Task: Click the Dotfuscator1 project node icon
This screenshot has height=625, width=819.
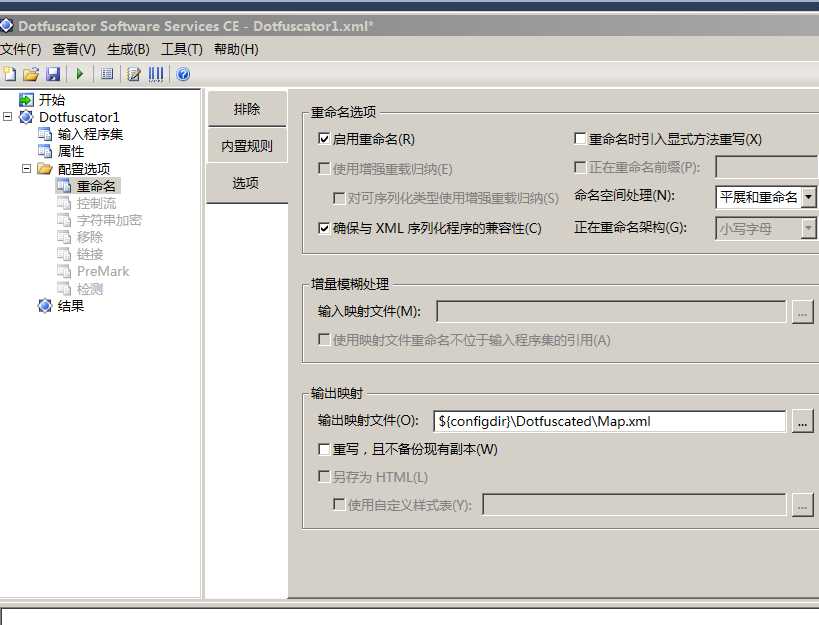Action: tap(26, 117)
